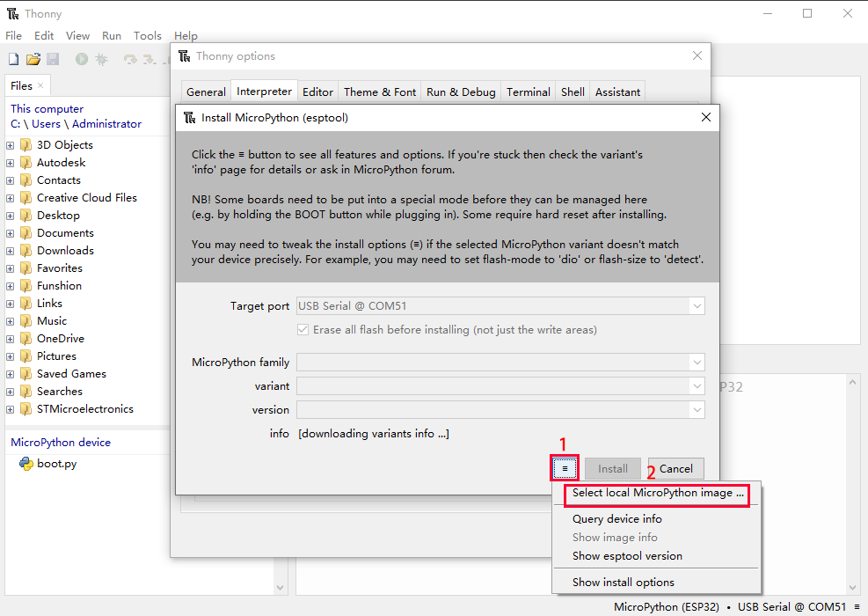Image resolution: width=868 pixels, height=616 pixels.
Task: Expand the Music folder
Action: tap(10, 321)
